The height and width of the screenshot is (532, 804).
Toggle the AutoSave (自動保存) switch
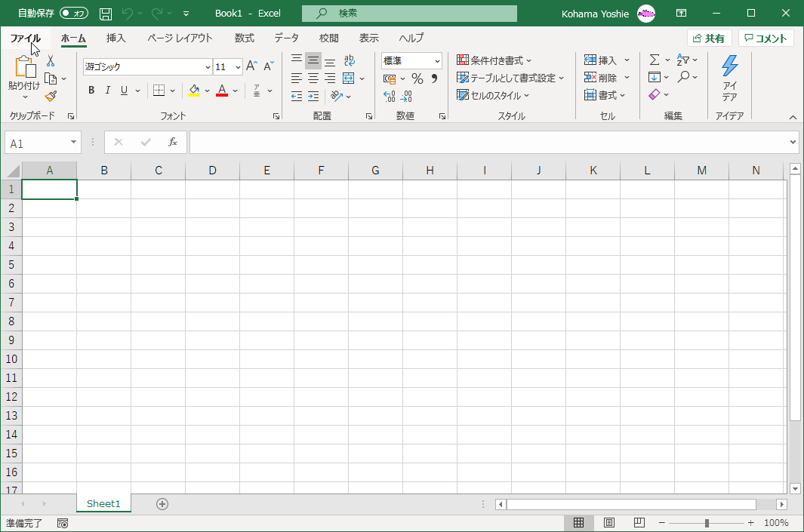[74, 14]
